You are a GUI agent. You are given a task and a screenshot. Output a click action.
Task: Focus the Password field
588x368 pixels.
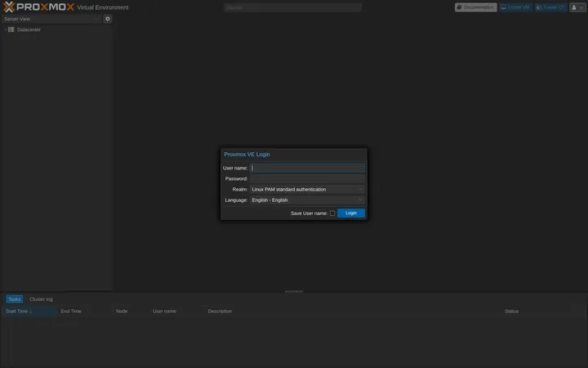point(307,179)
